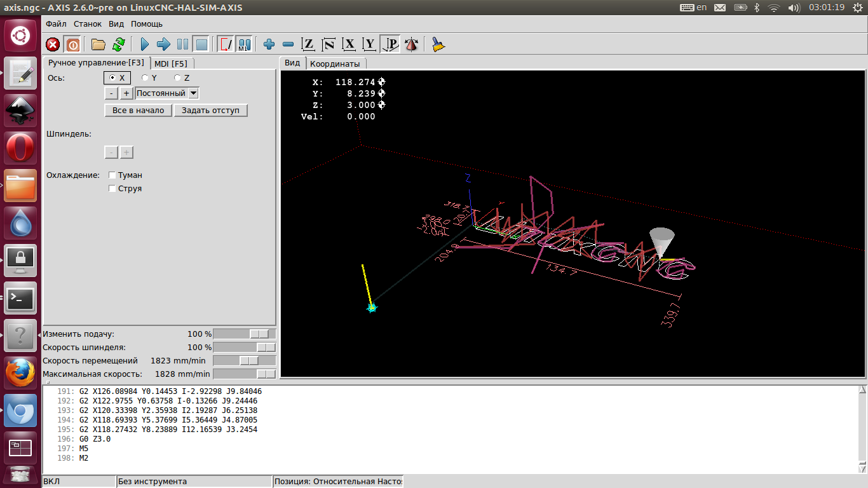Click the zoom in plus icon
The height and width of the screenshot is (488, 868).
pyautogui.click(x=269, y=44)
